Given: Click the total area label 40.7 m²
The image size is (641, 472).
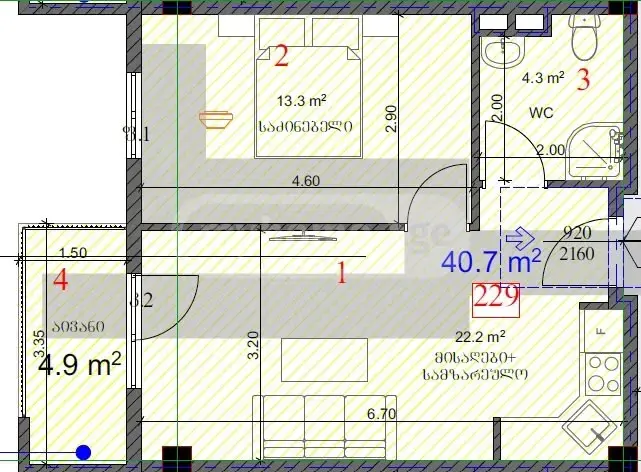Looking at the screenshot, I should (491, 262).
